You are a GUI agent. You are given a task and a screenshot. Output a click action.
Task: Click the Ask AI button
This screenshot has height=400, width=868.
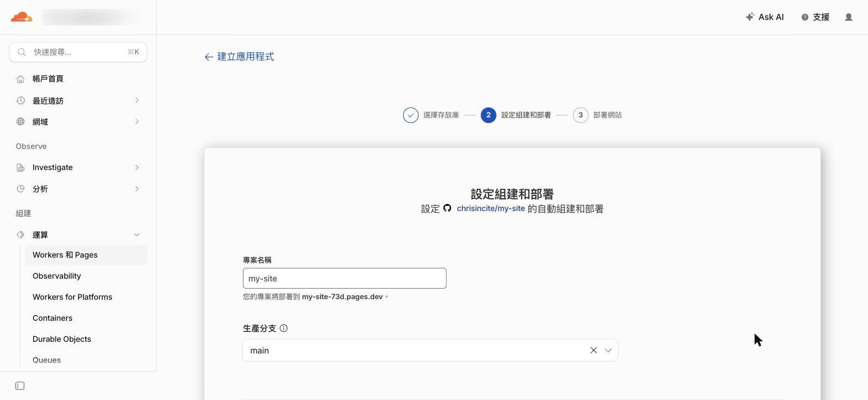(764, 17)
